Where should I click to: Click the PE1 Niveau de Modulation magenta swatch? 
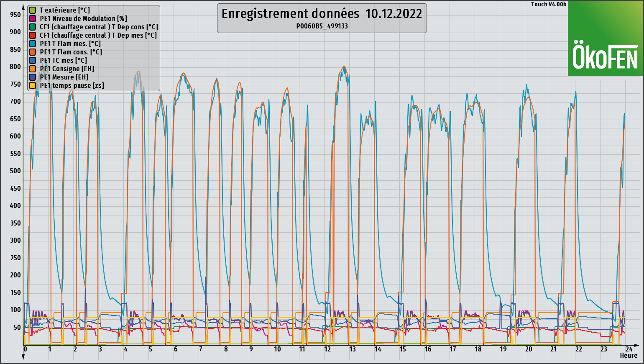tap(33, 18)
